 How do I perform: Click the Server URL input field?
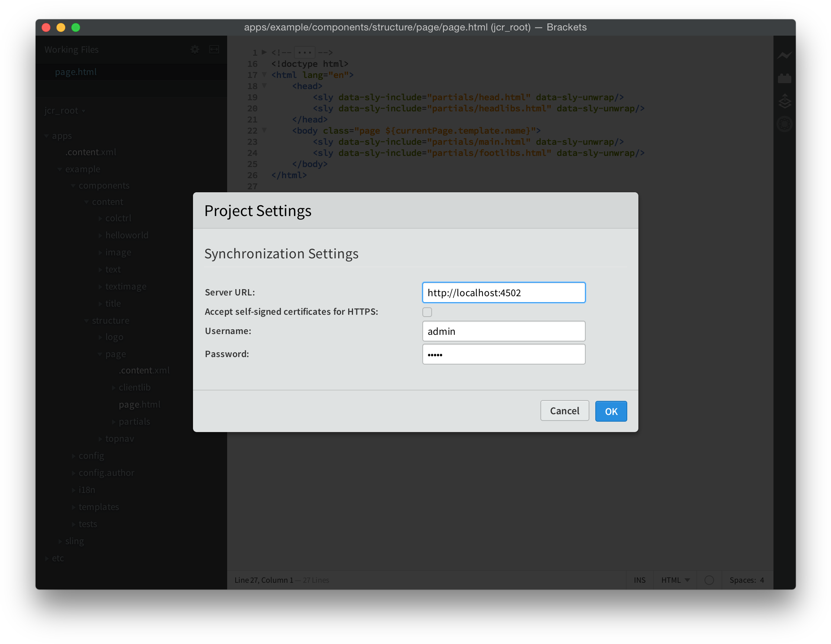(x=503, y=292)
